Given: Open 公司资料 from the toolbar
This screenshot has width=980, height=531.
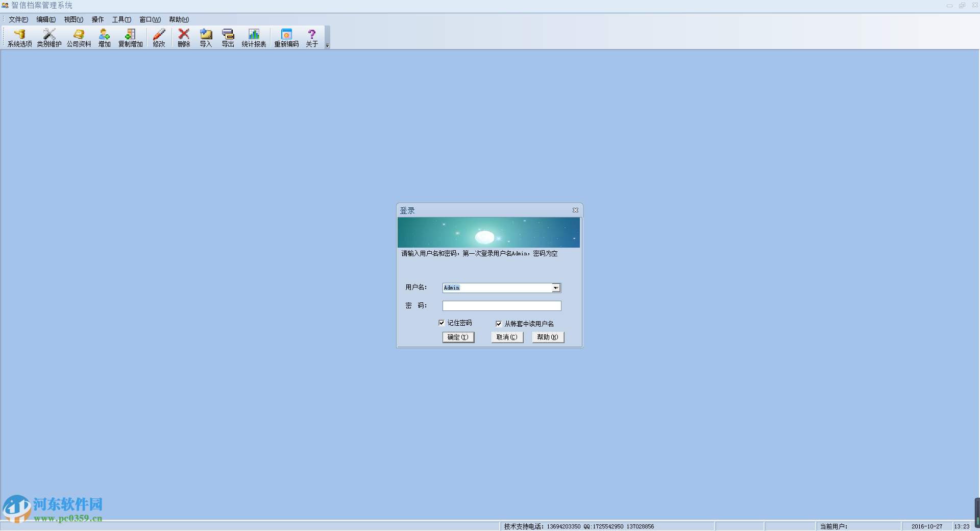Looking at the screenshot, I should click(79, 38).
